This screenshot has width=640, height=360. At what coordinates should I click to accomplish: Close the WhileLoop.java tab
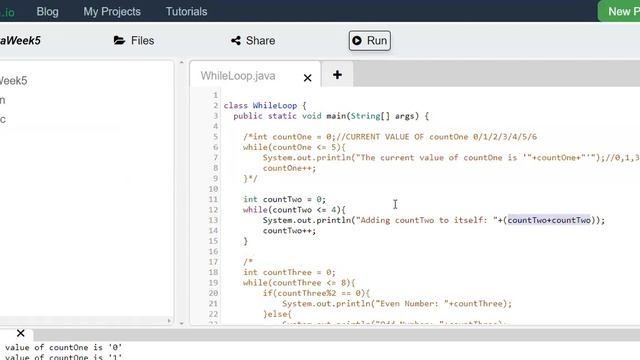click(307, 78)
